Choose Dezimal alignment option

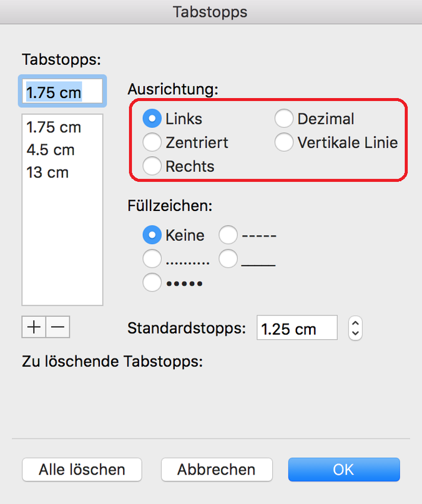pos(284,119)
